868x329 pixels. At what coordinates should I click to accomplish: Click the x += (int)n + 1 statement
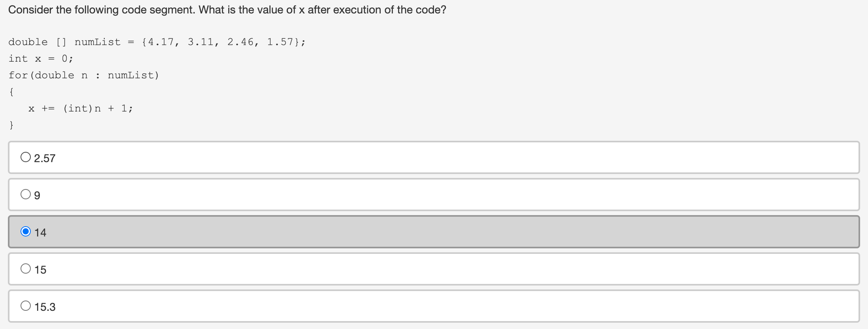80,108
